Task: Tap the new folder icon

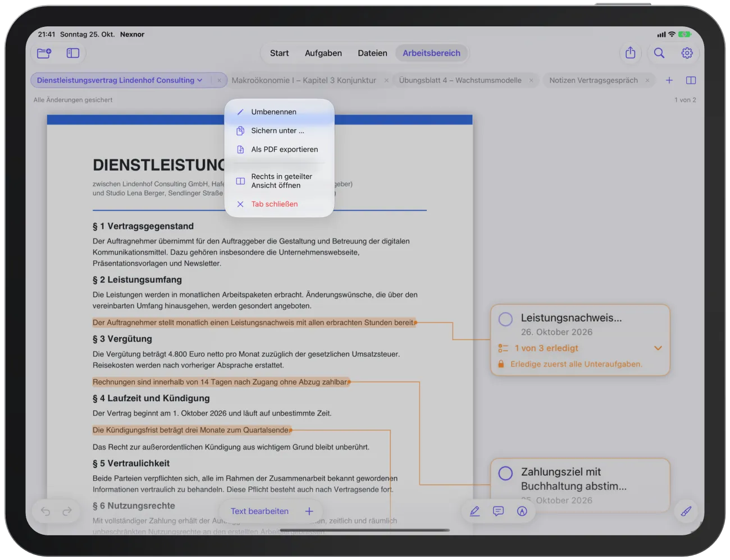Action: [x=44, y=53]
